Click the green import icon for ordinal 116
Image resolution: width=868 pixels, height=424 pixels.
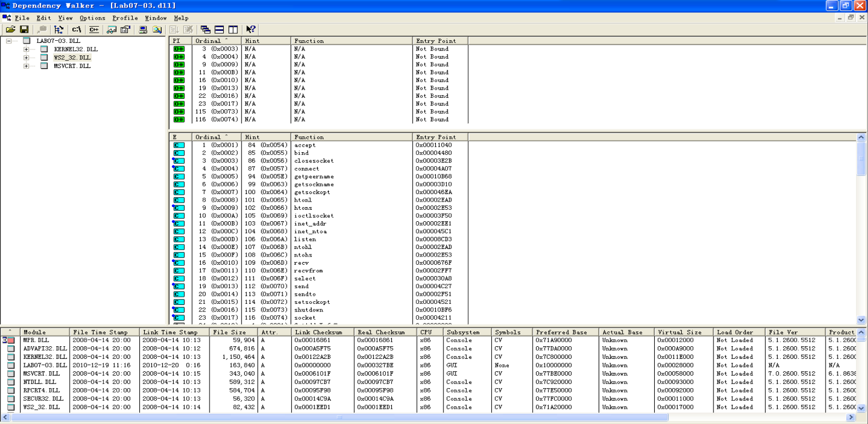178,120
